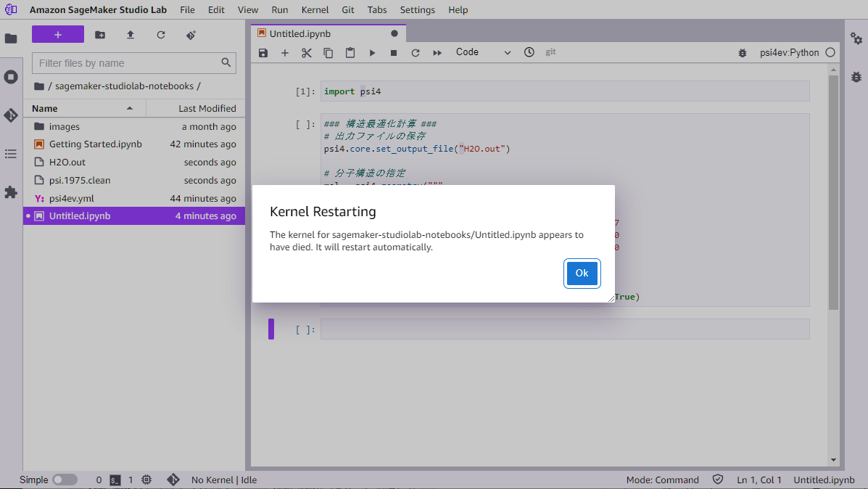The width and height of the screenshot is (868, 489).
Task: Click Ok in Kernel Restarting dialog
Action: tap(582, 273)
